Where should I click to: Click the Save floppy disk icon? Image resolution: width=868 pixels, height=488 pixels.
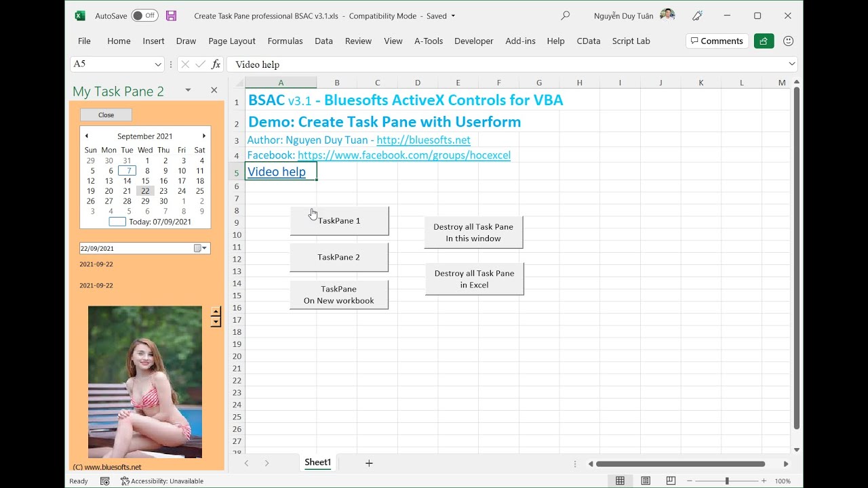(171, 16)
